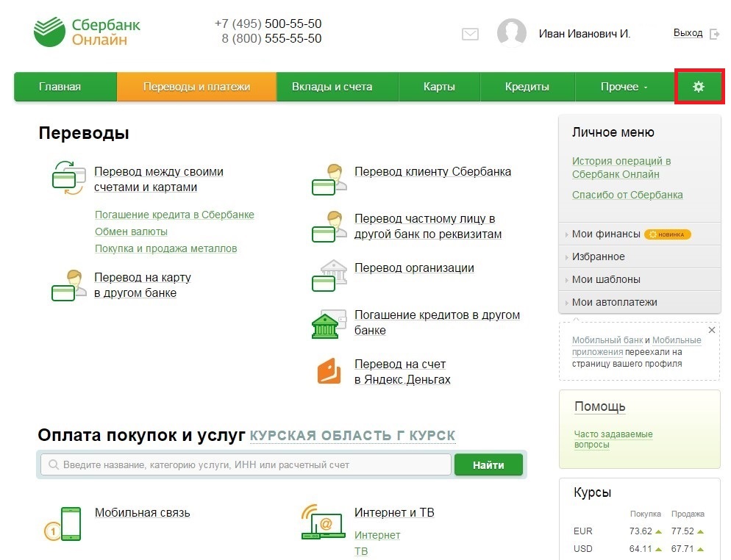Screen dimensions: 731x560
Task: Click the green bank icon for loan repayment
Action: (329, 324)
